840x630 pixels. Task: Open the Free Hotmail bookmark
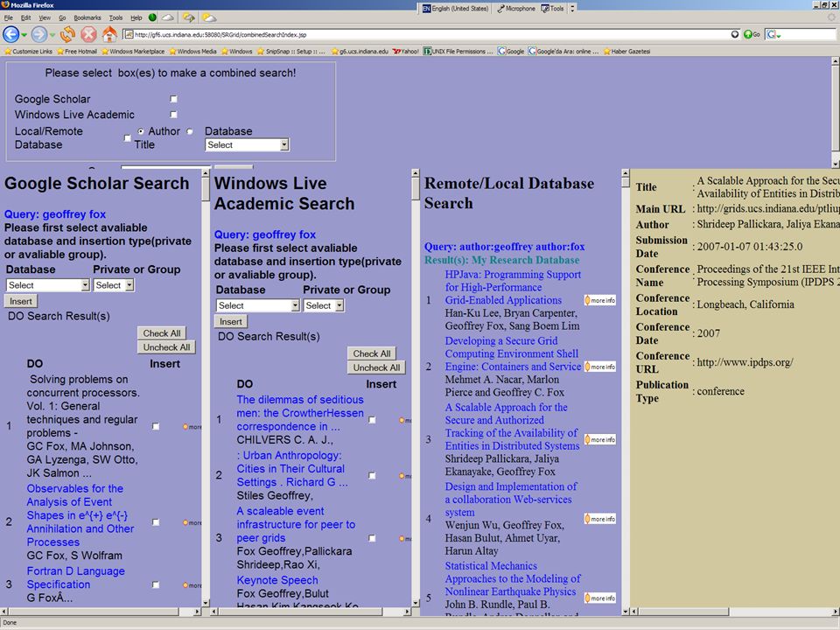[77, 52]
